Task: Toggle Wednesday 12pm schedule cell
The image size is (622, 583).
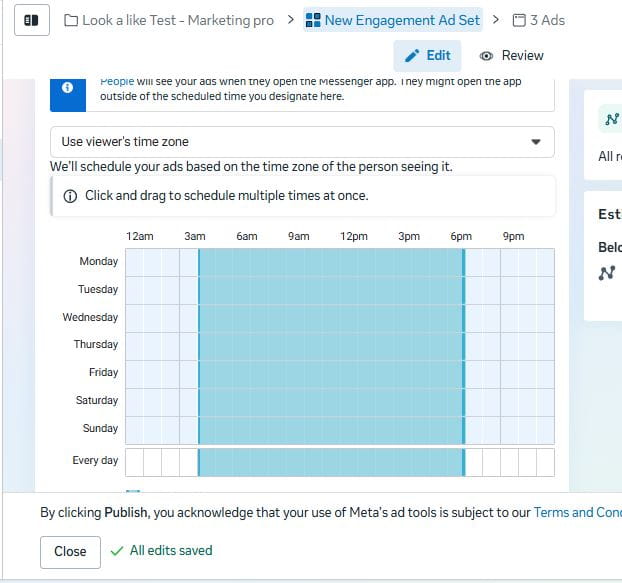Action: coord(349,318)
